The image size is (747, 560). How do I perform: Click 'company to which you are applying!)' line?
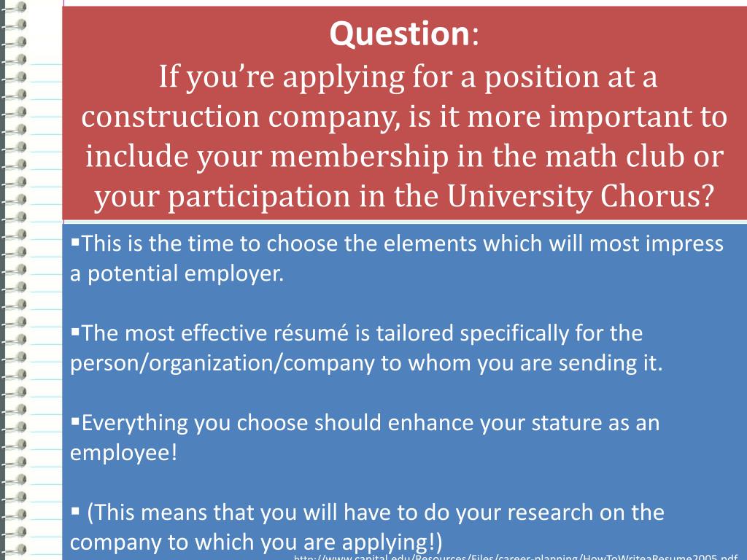coord(256,542)
